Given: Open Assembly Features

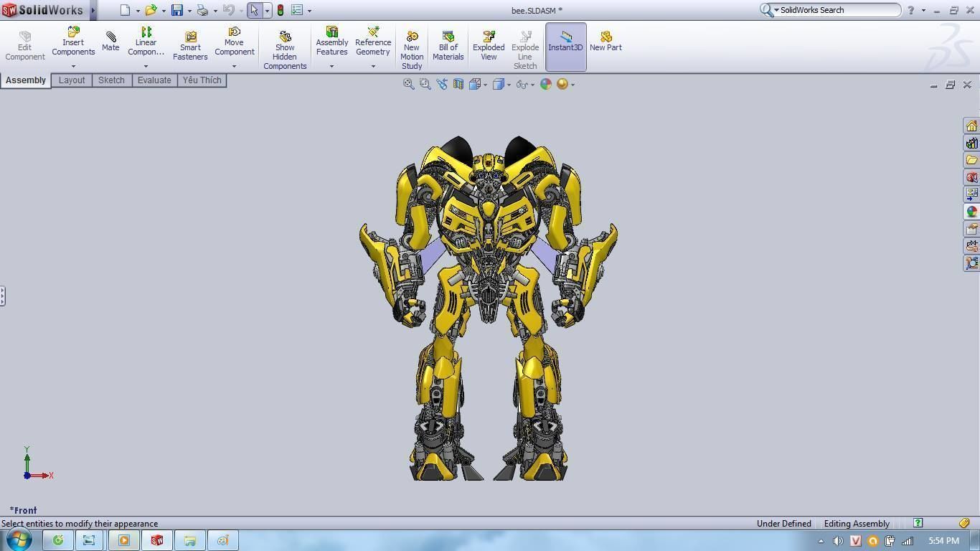Looking at the screenshot, I should coord(332,42).
